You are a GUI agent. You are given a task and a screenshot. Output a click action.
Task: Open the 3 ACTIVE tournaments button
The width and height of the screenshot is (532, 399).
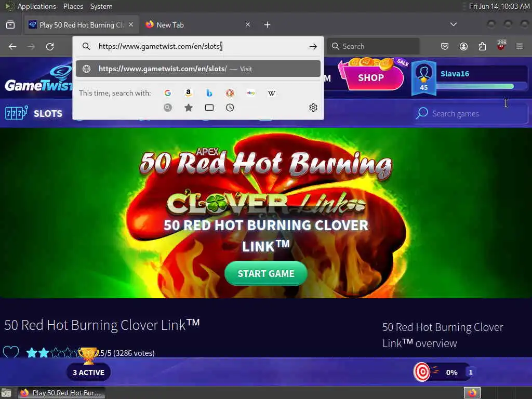88,373
